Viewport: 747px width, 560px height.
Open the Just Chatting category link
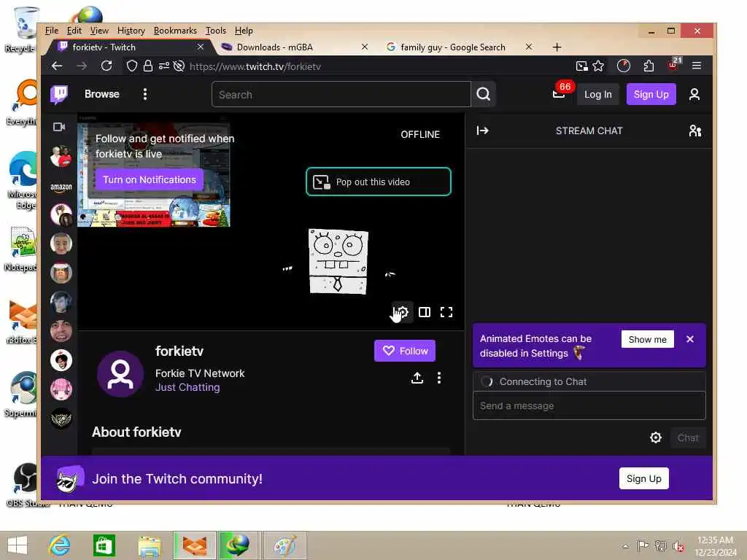click(187, 387)
